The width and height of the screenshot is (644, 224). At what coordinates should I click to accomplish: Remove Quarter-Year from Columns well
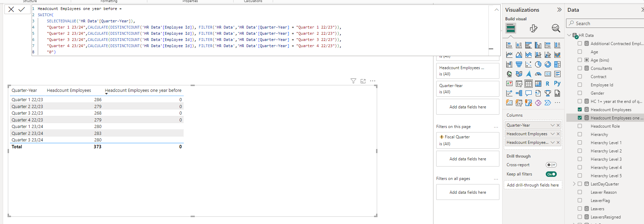tap(558, 125)
